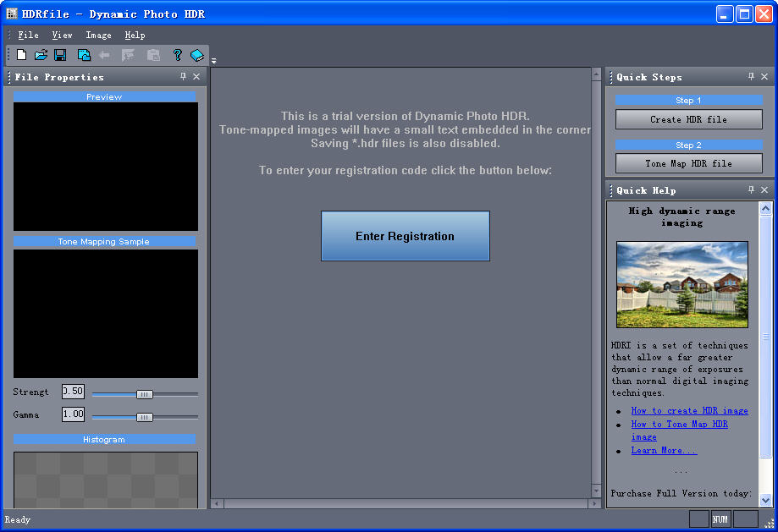Click the Strength value field showing 0.50

(x=73, y=392)
